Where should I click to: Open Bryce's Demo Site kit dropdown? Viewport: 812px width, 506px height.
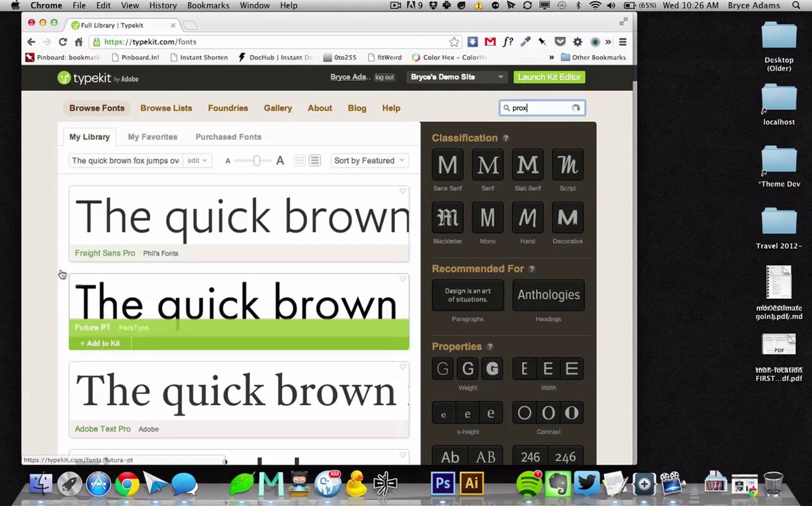(457, 77)
